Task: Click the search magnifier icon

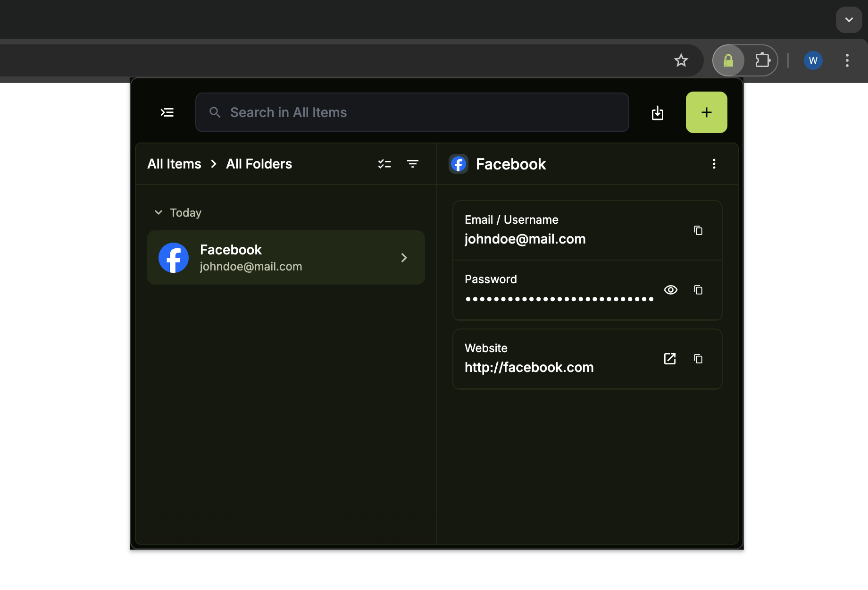Action: click(215, 112)
